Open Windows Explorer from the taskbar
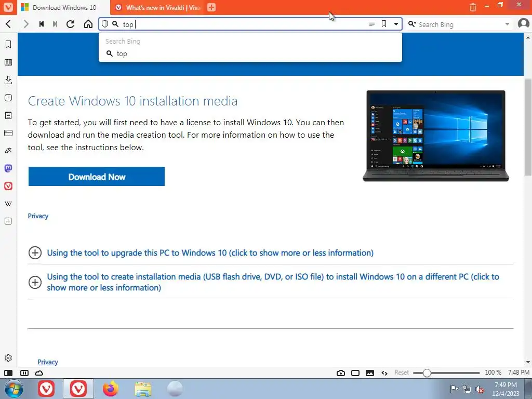The width and height of the screenshot is (532, 399). (x=143, y=389)
